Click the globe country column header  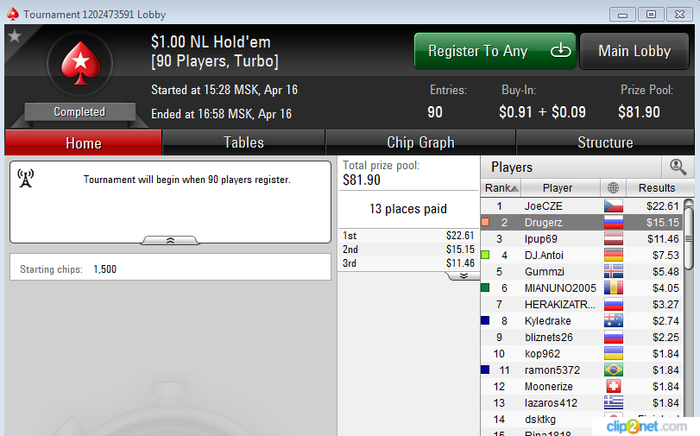click(613, 188)
